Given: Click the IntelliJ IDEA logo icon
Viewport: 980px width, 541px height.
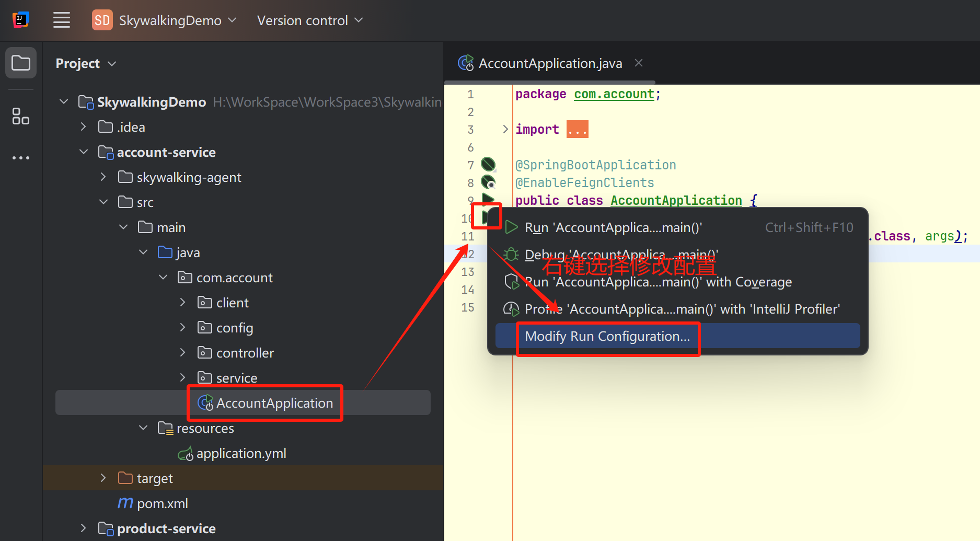Looking at the screenshot, I should click(x=20, y=20).
